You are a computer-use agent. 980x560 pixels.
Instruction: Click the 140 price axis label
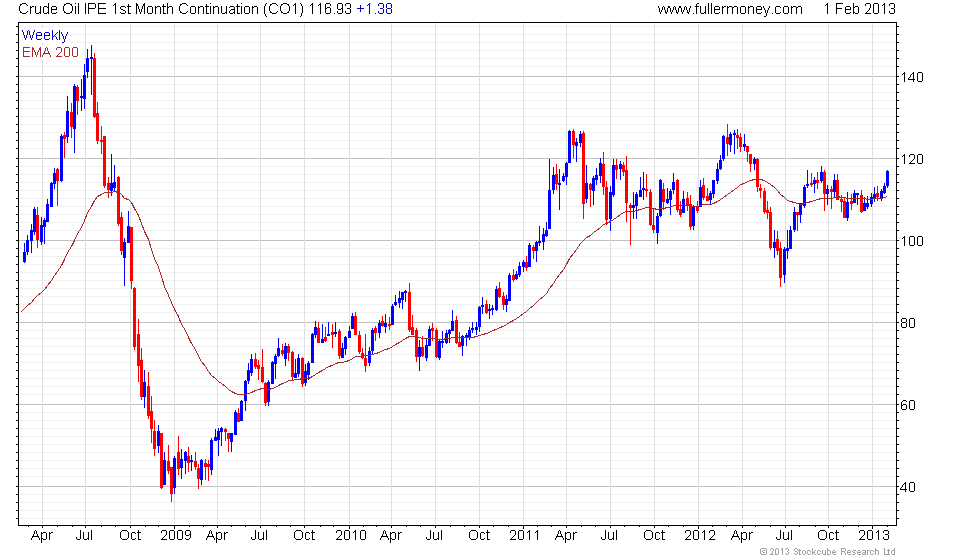point(911,78)
